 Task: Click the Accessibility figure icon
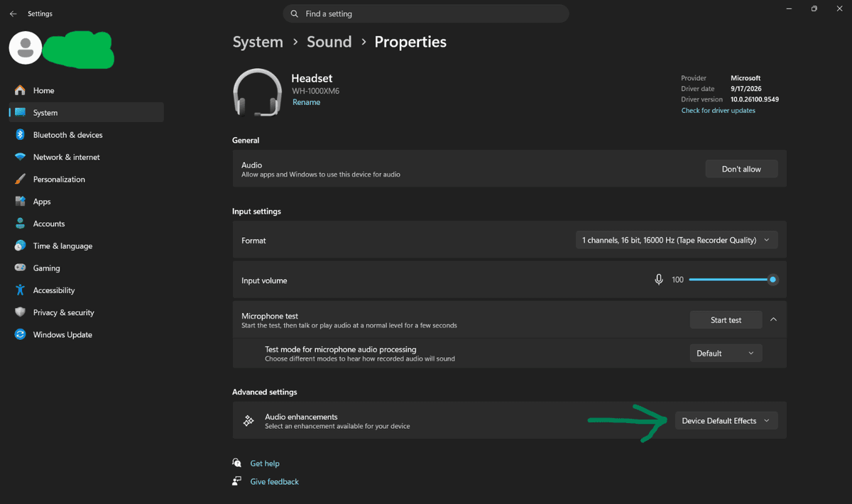pos(20,290)
